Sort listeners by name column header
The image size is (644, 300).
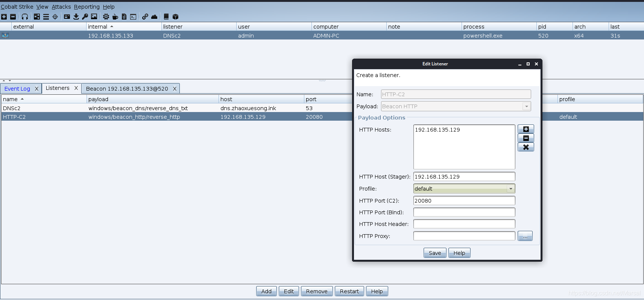pyautogui.click(x=44, y=99)
